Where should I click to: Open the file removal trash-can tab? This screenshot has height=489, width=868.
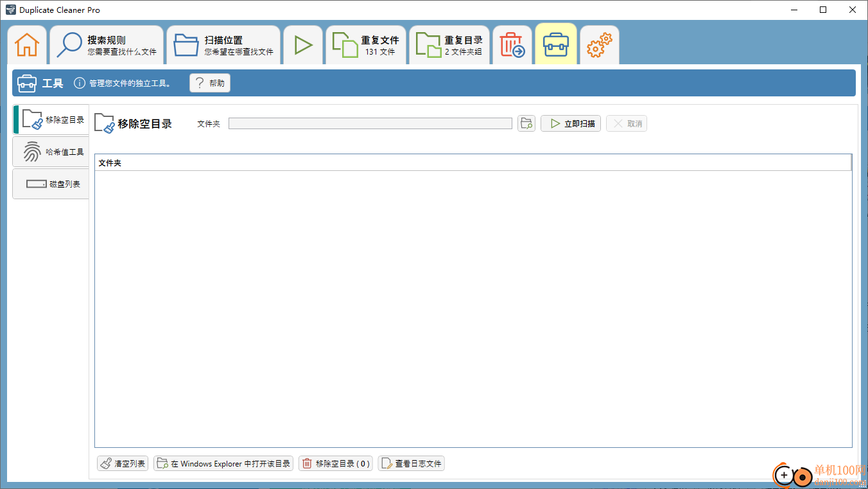512,45
